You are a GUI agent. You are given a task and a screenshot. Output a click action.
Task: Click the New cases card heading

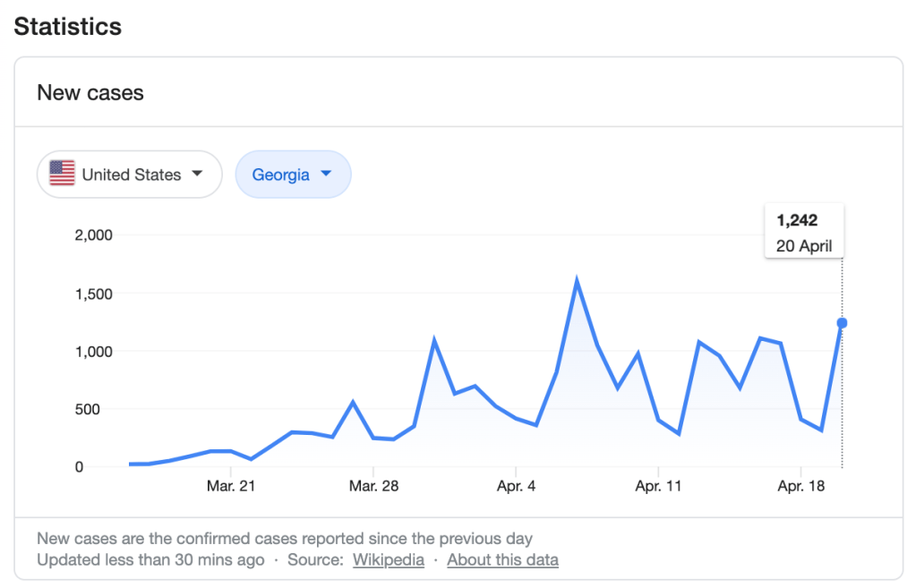coord(90,93)
